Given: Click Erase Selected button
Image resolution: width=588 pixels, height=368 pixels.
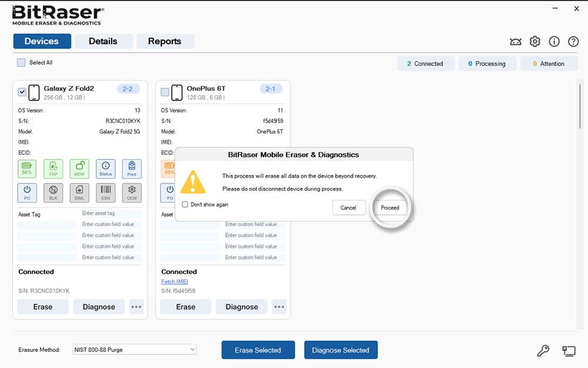Looking at the screenshot, I should click(258, 350).
